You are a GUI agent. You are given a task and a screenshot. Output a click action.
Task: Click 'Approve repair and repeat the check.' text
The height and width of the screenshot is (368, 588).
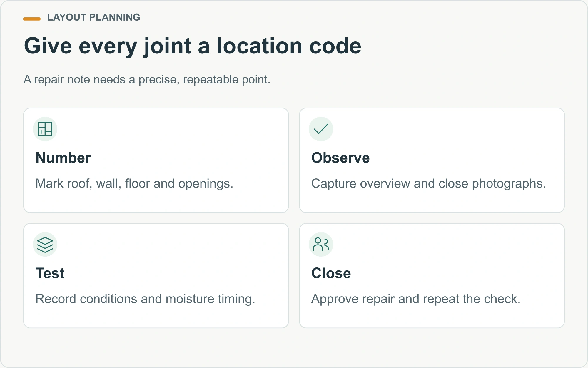pyautogui.click(x=416, y=299)
